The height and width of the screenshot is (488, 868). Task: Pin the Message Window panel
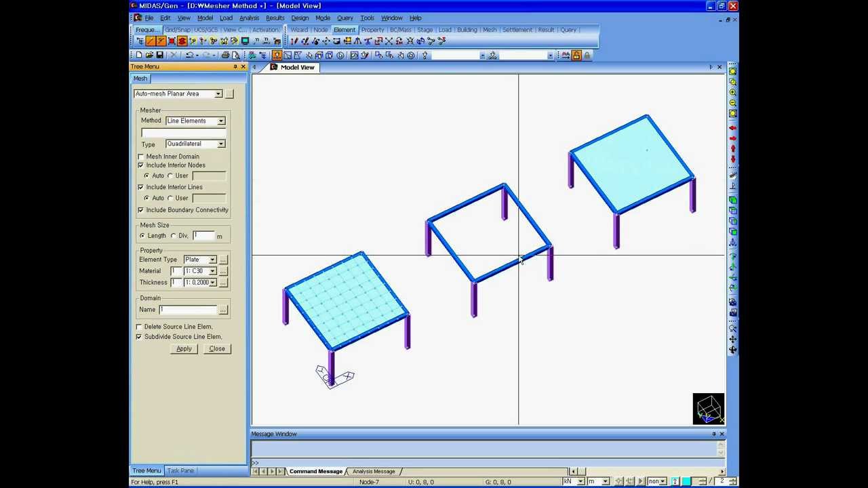pyautogui.click(x=713, y=434)
